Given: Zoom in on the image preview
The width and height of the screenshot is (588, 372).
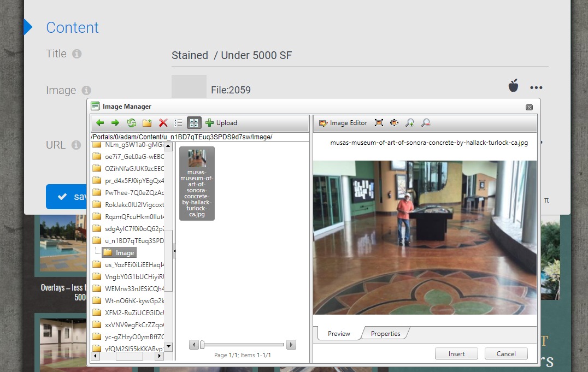Looking at the screenshot, I should [x=409, y=122].
